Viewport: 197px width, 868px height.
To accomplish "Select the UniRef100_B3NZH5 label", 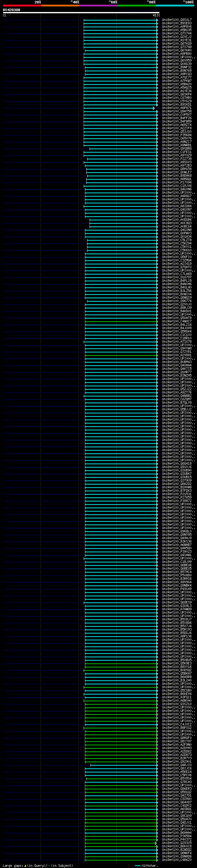I will point(176,375).
